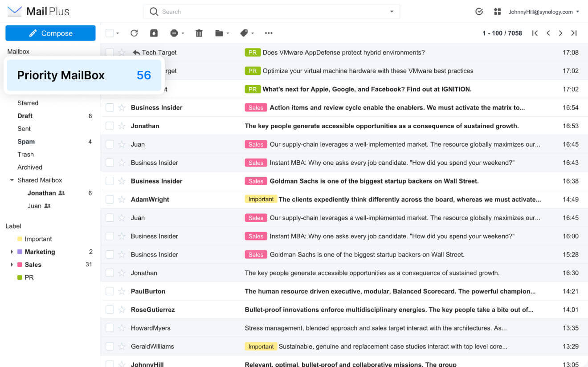Tick the checkbox for PaulBurton's email
This screenshot has width=588, height=367.
pyautogui.click(x=110, y=291)
